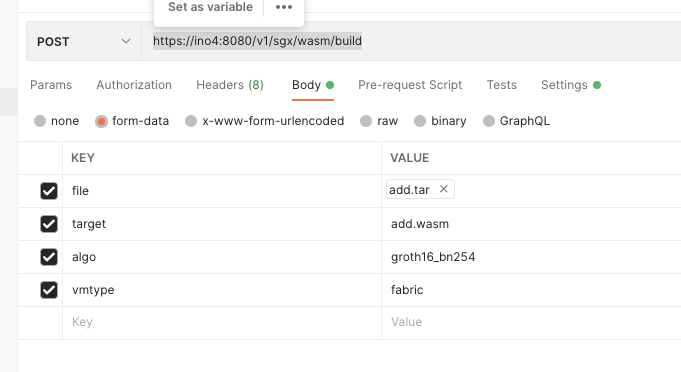This screenshot has width=681, height=372.
Task: Edit the groth16_bn254 value cell
Action: tap(531, 257)
